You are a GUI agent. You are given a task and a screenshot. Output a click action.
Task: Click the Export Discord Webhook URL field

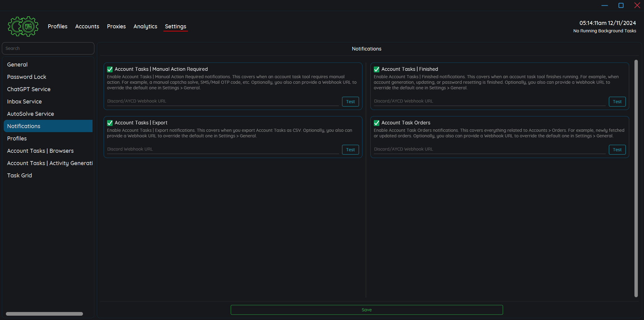tap(223, 149)
